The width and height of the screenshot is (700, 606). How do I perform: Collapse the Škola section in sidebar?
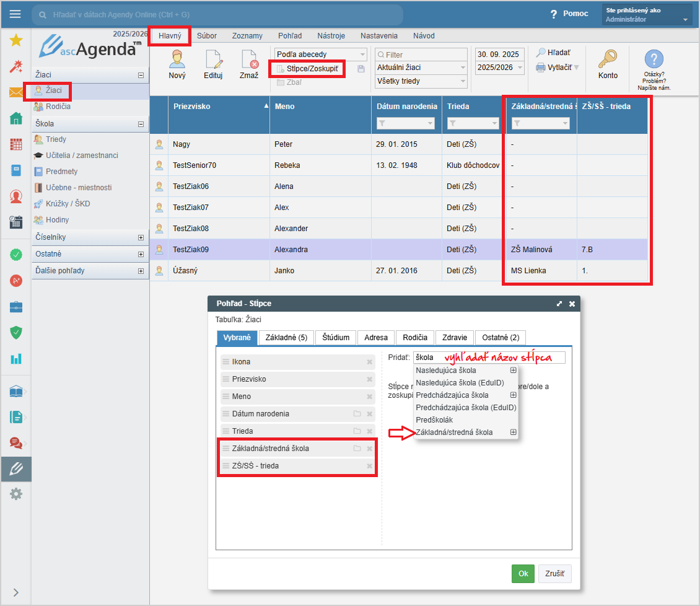[x=141, y=124]
